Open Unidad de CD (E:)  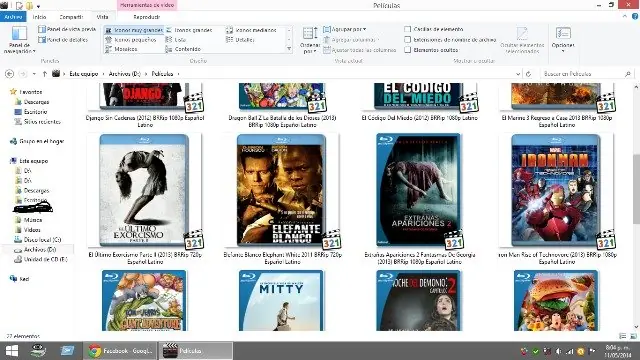click(x=45, y=259)
